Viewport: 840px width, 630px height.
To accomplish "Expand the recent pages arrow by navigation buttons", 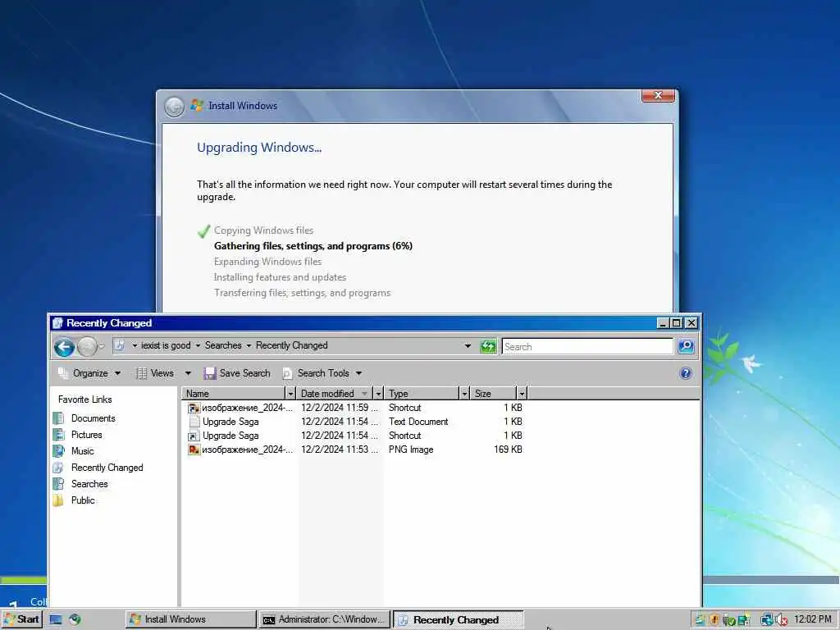I will click(x=101, y=347).
